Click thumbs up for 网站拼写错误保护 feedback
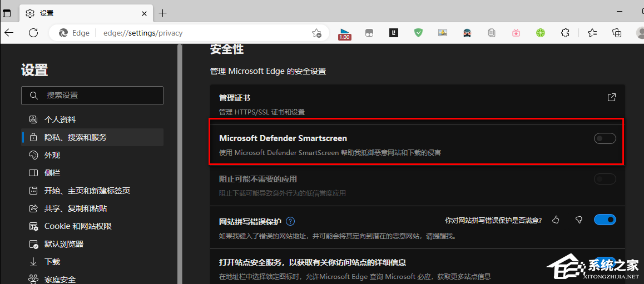The image size is (644, 284). coord(556,220)
